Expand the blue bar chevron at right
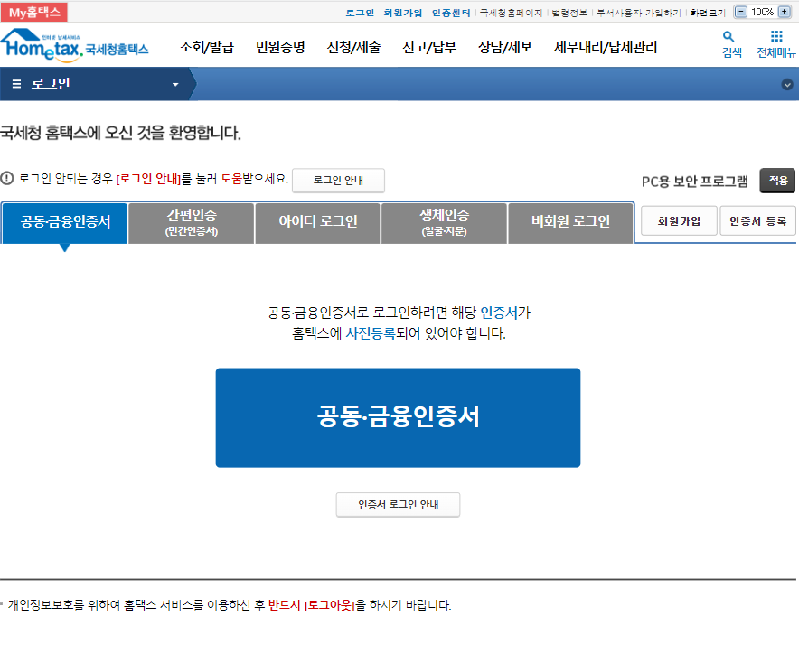799x672 pixels. click(x=787, y=85)
